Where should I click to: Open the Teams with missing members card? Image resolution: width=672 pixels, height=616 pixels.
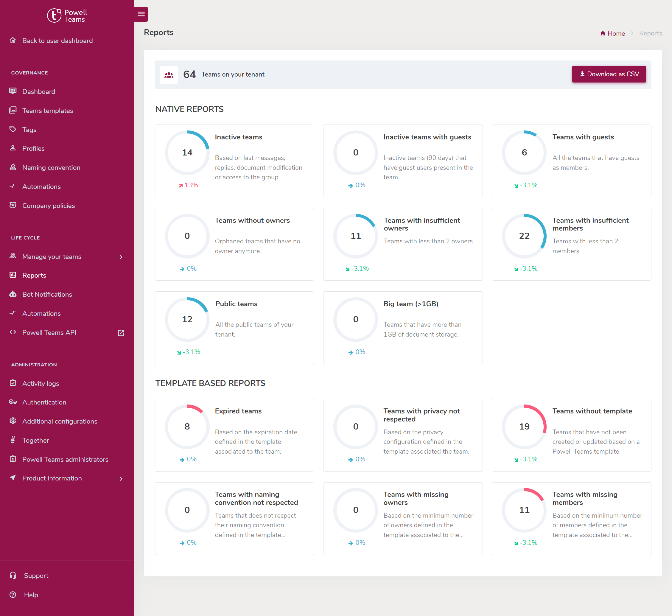click(x=571, y=519)
